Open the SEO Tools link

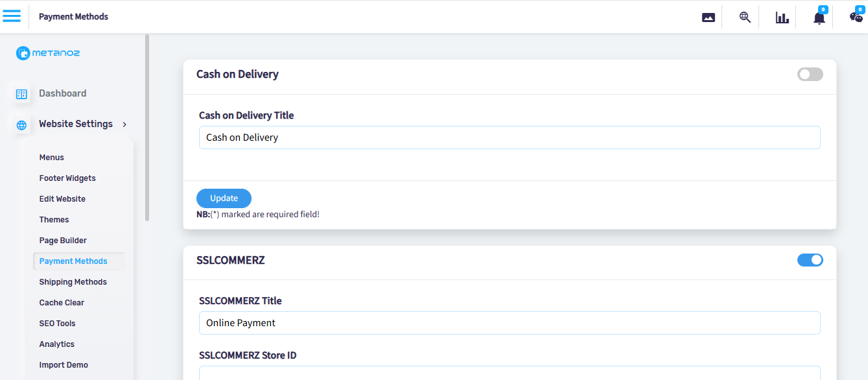(57, 324)
